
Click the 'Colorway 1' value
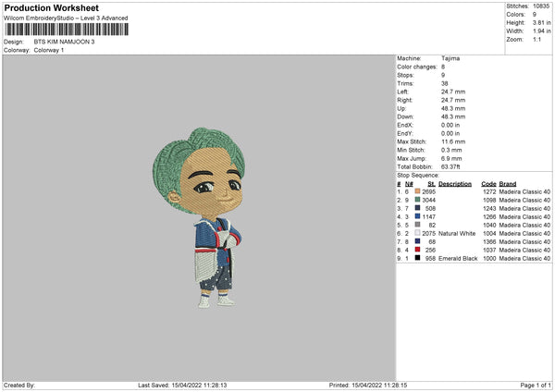(49, 50)
